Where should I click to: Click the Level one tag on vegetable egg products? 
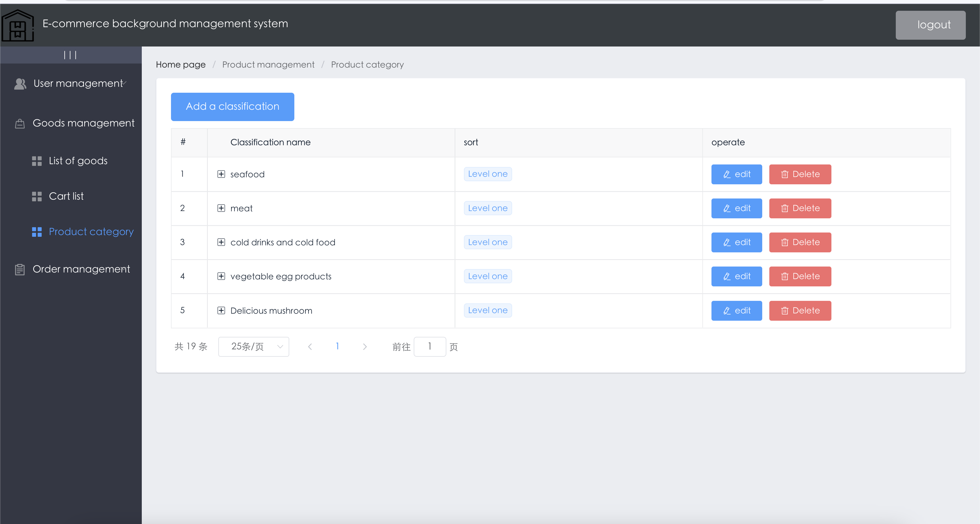[487, 276]
